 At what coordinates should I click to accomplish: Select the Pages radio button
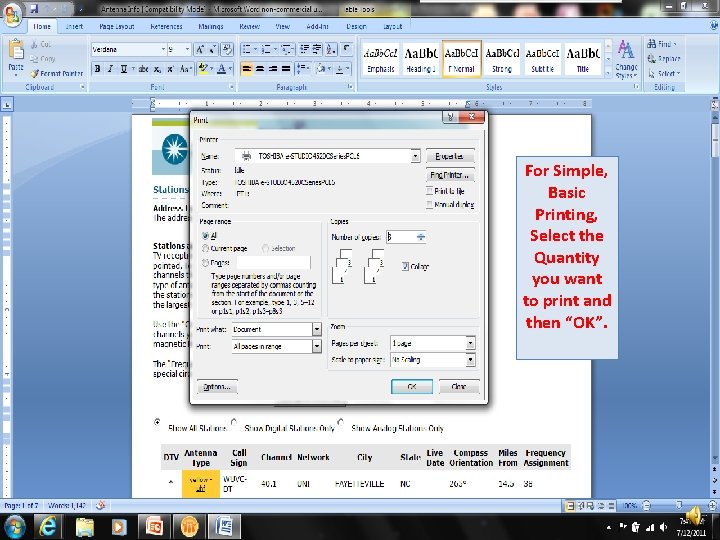205,263
